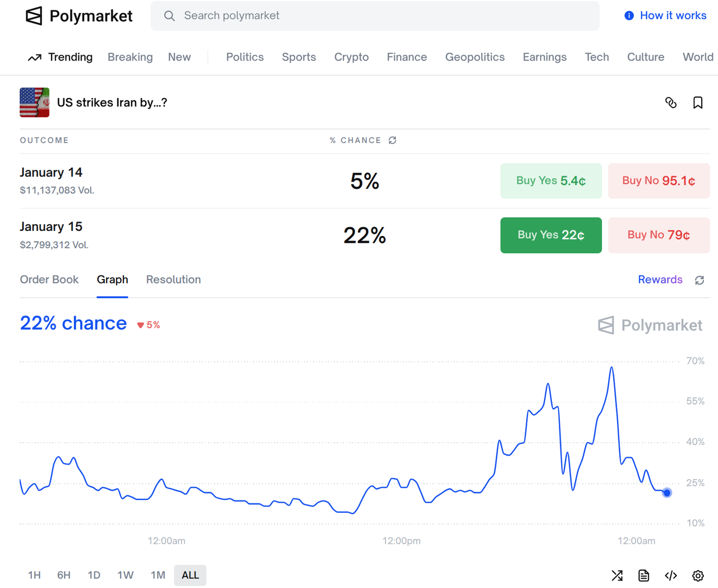
Task: Set graph range to 6H
Action: click(x=64, y=575)
